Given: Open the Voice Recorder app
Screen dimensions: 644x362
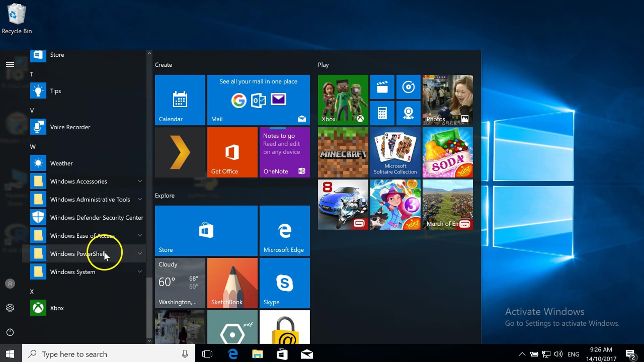Looking at the screenshot, I should (x=70, y=127).
